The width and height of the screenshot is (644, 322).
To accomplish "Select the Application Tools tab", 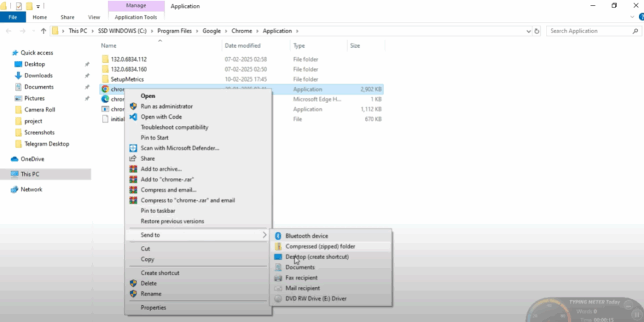I will click(x=136, y=17).
